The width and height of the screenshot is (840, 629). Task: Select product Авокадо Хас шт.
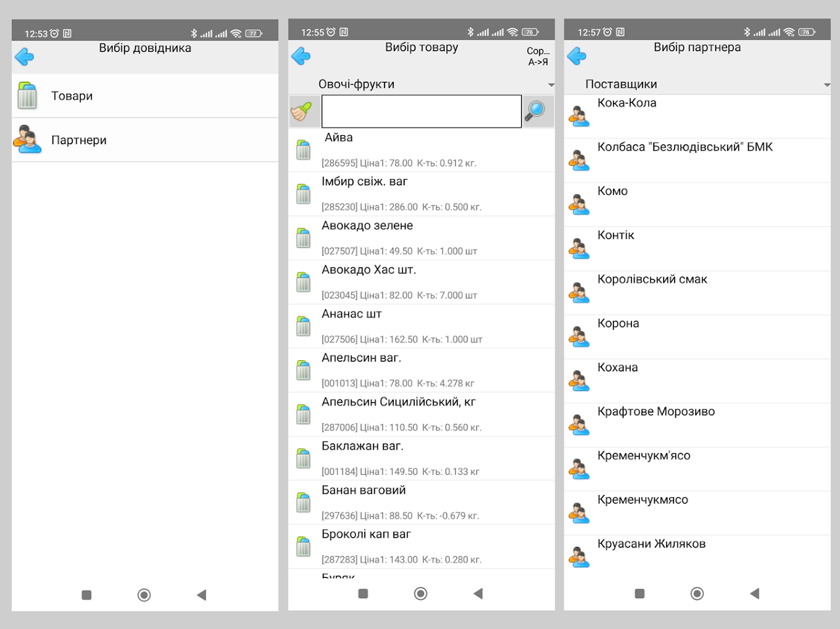[x=421, y=283]
